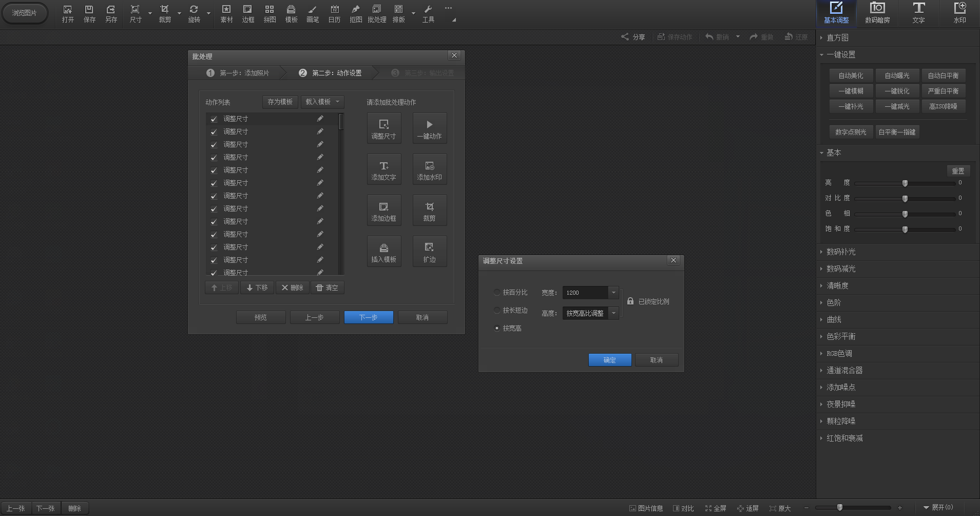This screenshot has width=980, height=516.
Task: Select 第二步：动作设置 step
Action: click(330, 73)
